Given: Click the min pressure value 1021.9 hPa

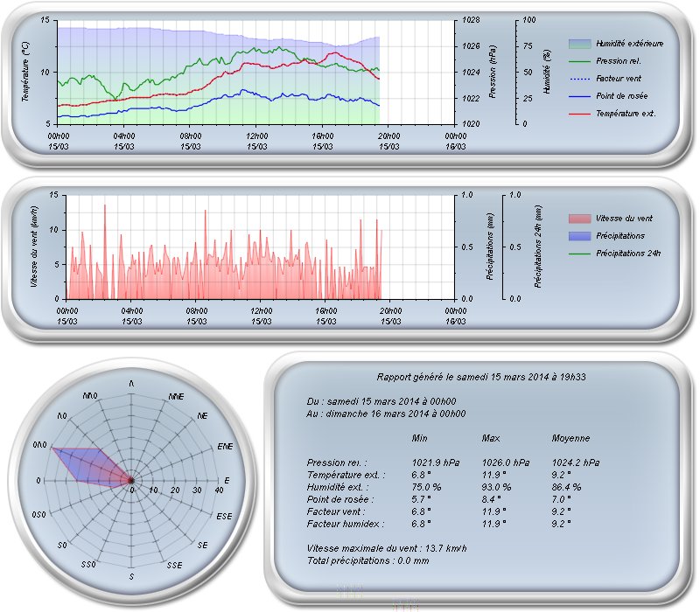Looking at the screenshot, I should pyautogui.click(x=435, y=463).
